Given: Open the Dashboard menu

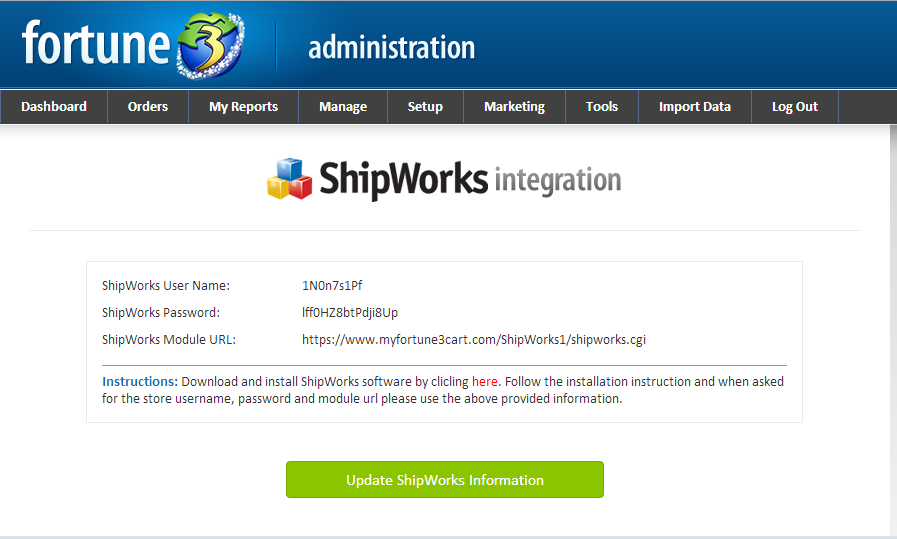Looking at the screenshot, I should coord(54,106).
